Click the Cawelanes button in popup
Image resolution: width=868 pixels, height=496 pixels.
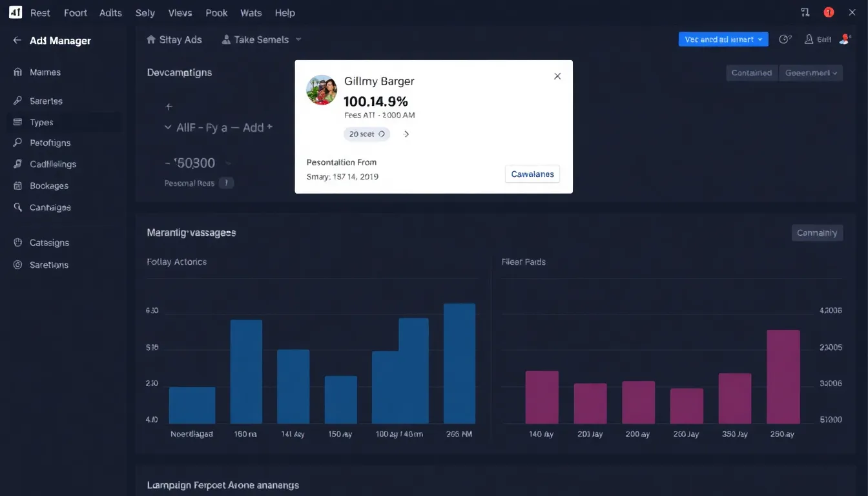[532, 174]
